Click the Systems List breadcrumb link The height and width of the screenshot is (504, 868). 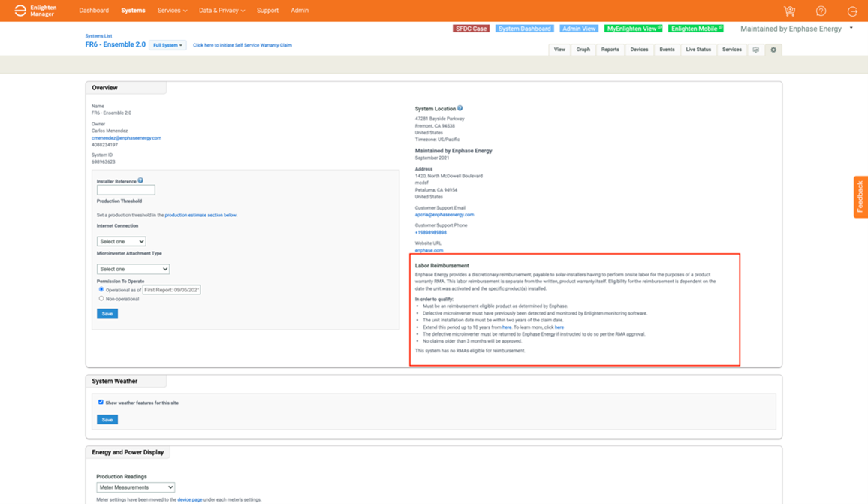[98, 36]
